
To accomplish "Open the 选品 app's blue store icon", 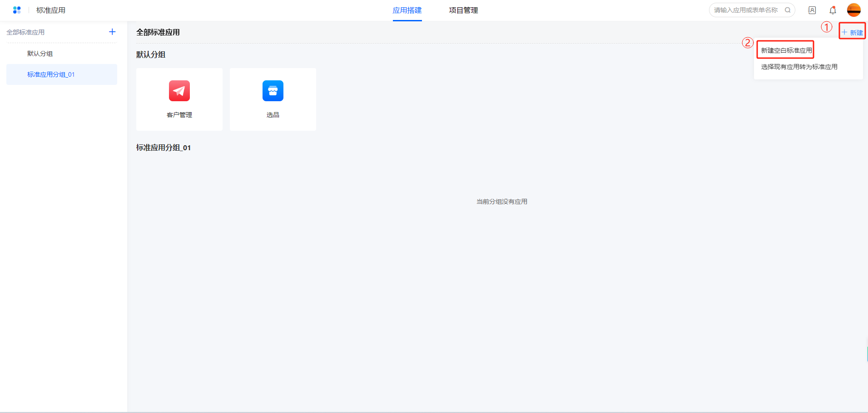I will click(x=273, y=91).
